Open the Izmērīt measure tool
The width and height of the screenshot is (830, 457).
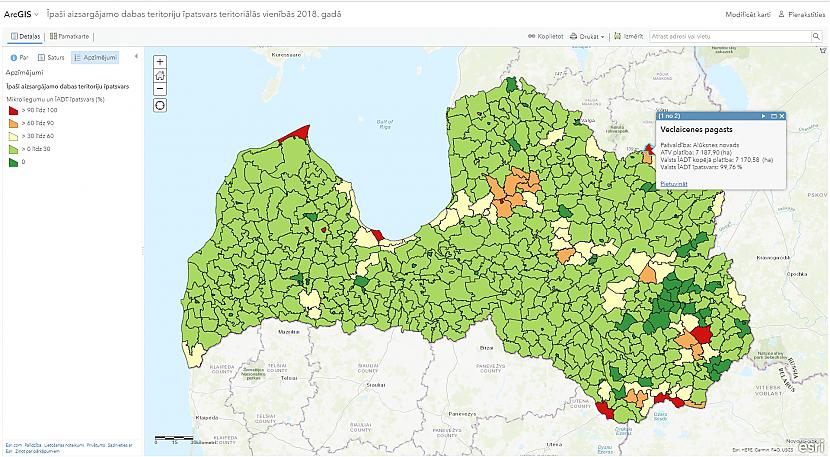628,37
